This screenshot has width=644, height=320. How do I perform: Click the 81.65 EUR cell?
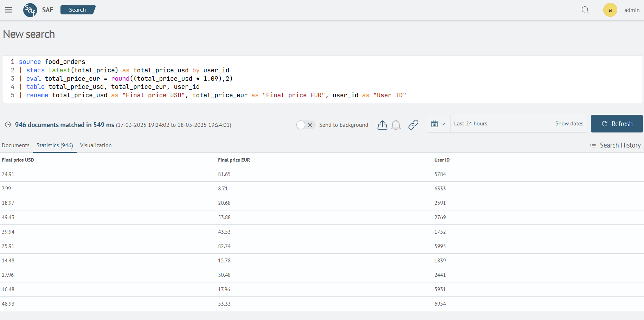click(x=224, y=174)
